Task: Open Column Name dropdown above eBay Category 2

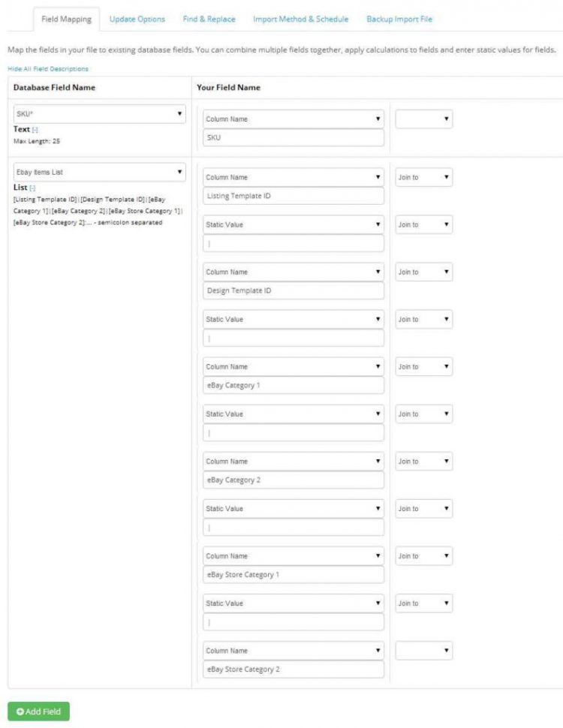Action: tap(294, 462)
